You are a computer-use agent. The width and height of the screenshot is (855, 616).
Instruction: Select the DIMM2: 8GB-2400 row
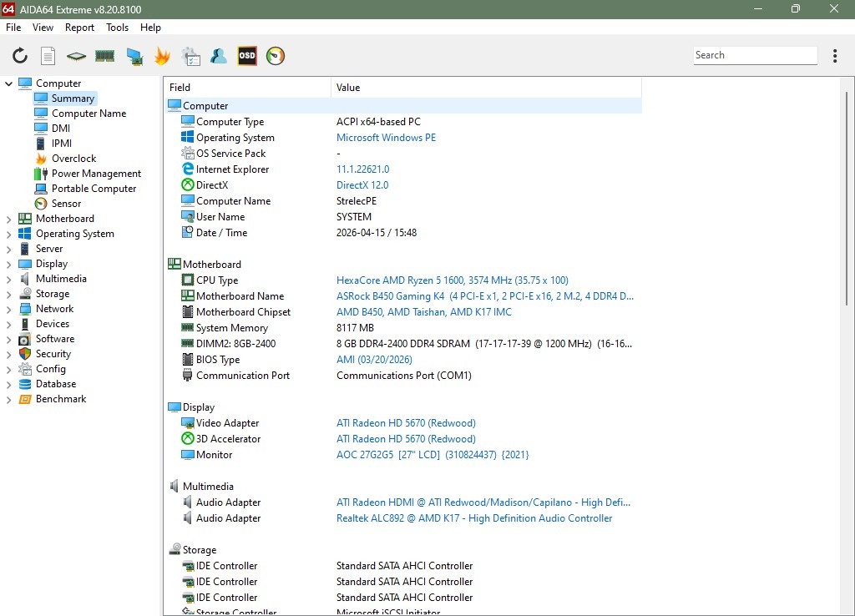click(403, 343)
